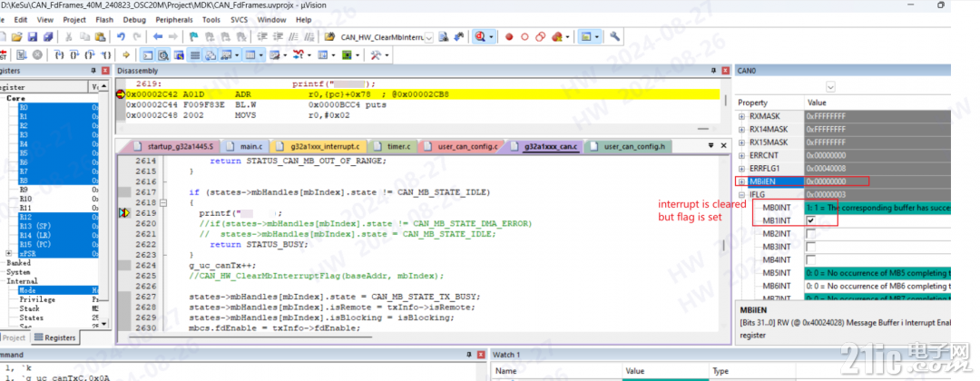
Task: Expand xPSR in Registers tree
Action: coord(9,253)
